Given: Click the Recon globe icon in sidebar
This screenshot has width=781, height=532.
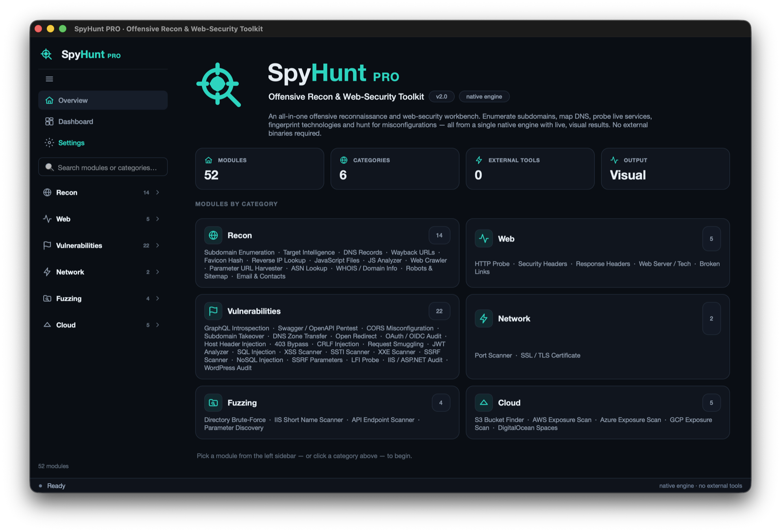Looking at the screenshot, I should [x=47, y=192].
